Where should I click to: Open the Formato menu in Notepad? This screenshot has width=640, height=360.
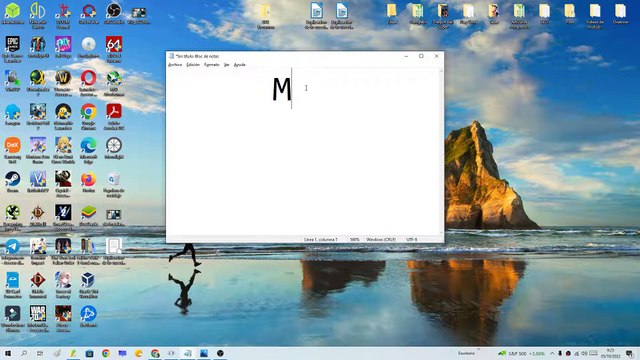point(211,65)
